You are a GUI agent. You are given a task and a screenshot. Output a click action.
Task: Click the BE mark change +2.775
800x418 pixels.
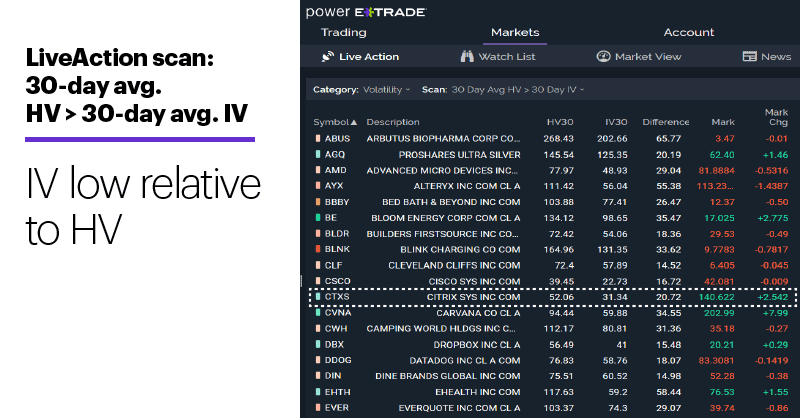773,218
